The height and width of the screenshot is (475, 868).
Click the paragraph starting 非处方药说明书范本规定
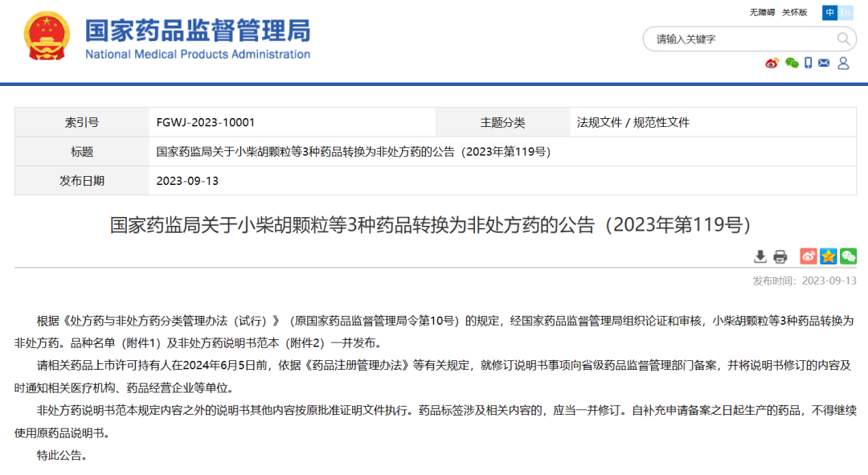pyautogui.click(x=435, y=421)
